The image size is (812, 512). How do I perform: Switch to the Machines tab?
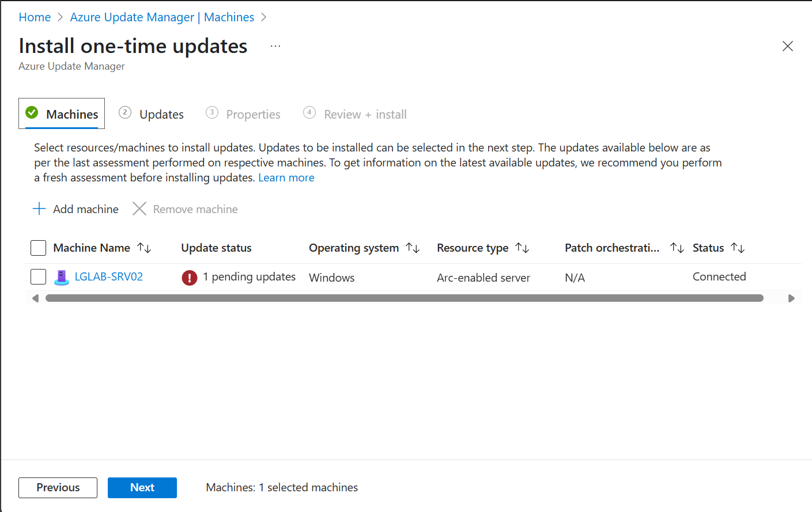(x=62, y=113)
